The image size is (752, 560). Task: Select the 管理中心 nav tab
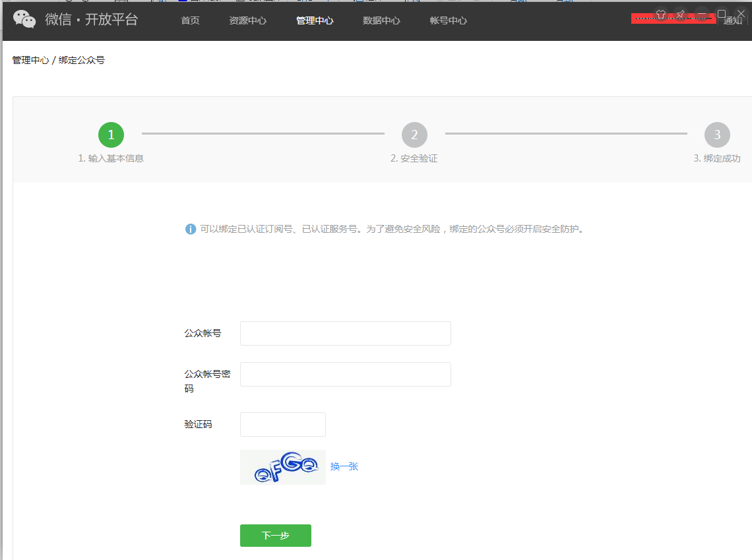[x=315, y=20]
